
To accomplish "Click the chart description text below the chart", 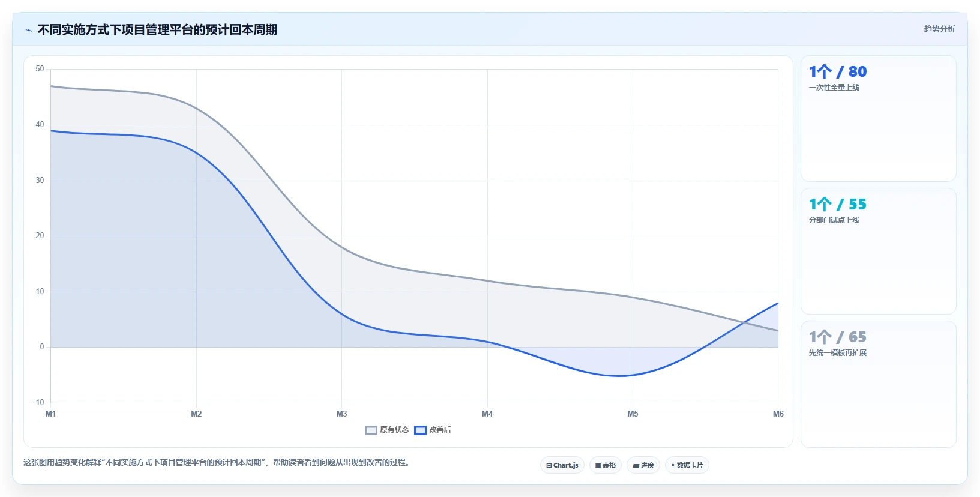I will coord(217,462).
